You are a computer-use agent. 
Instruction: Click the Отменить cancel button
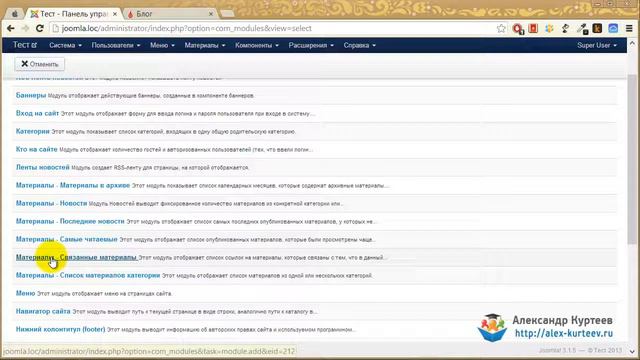click(x=40, y=64)
